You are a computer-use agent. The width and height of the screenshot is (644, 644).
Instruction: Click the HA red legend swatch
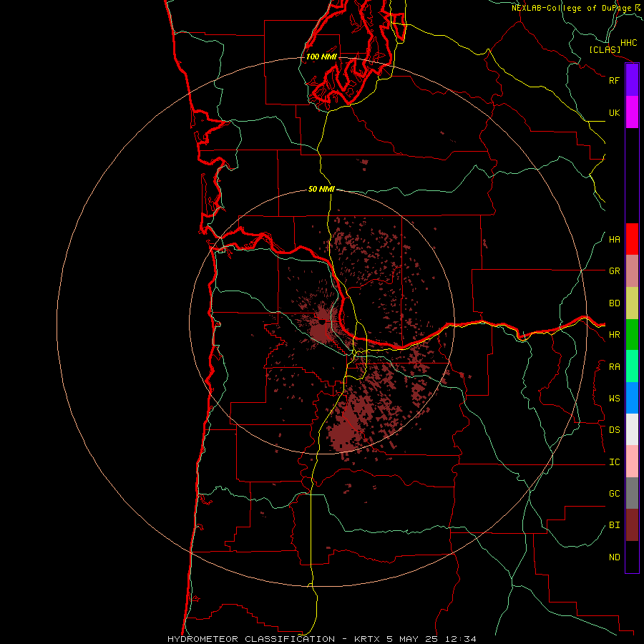click(x=632, y=239)
